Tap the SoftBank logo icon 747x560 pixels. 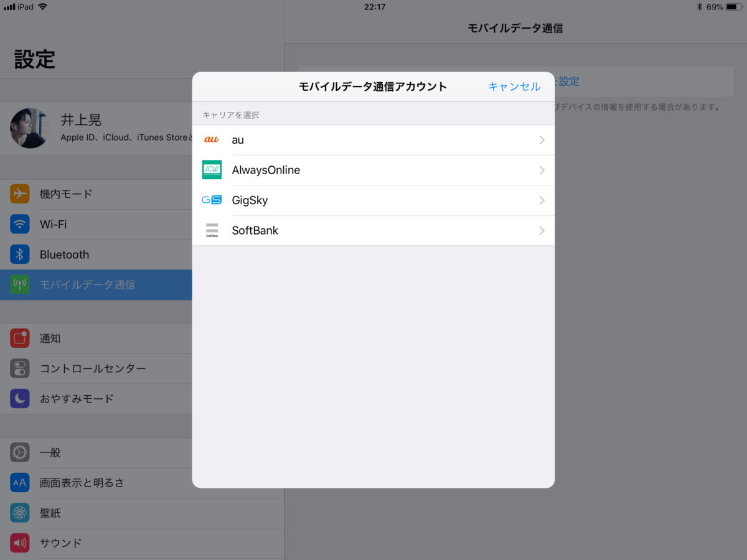pos(212,230)
